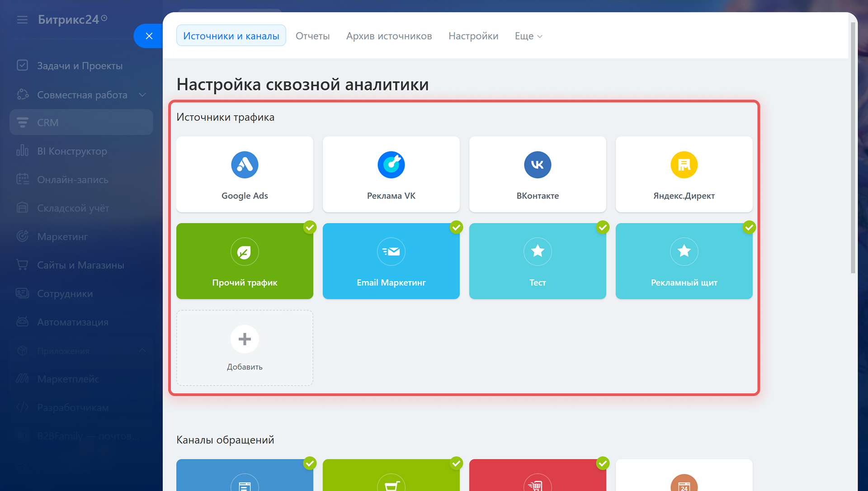Viewport: 868px width, 491px height.
Task: Toggle the checkmark on Прочий трафик card
Action: [310, 227]
